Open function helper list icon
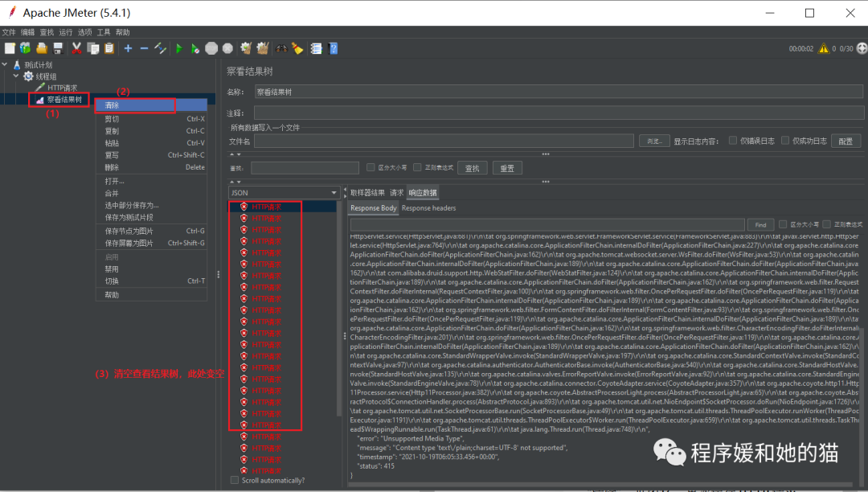This screenshot has width=868, height=492. (316, 49)
